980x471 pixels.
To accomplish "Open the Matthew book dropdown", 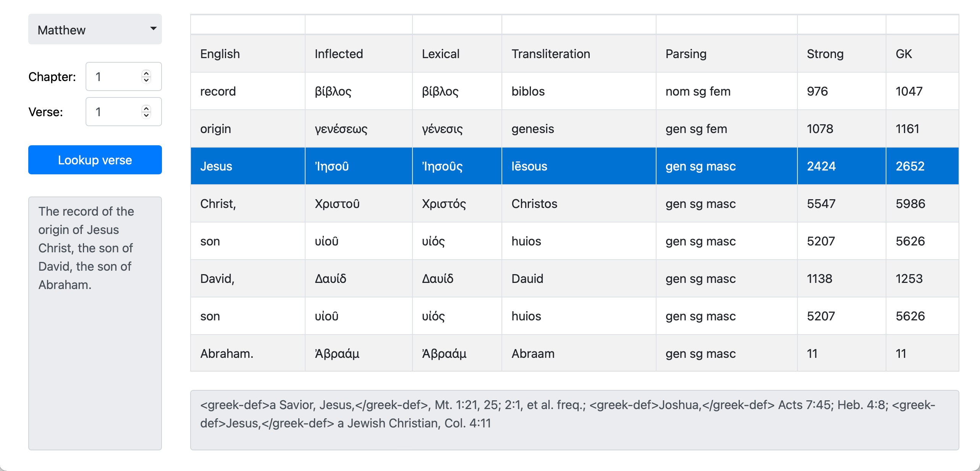I will coord(95,29).
